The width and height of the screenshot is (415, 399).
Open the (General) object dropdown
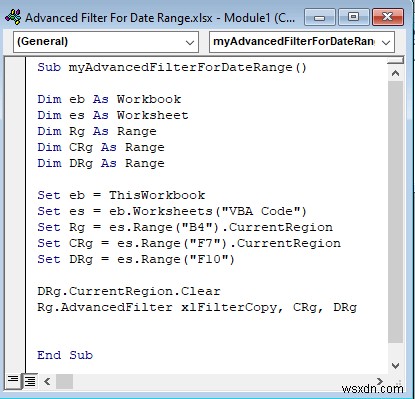[106, 42]
